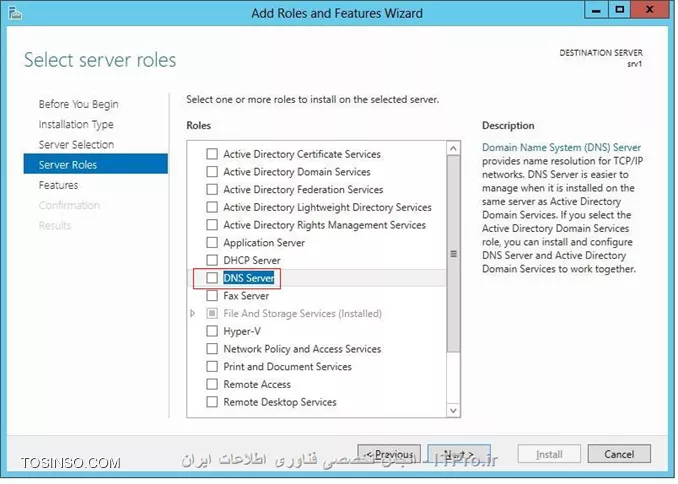Expand File And Storage Services tree arrow
This screenshot has width=678, height=484.
click(x=193, y=314)
